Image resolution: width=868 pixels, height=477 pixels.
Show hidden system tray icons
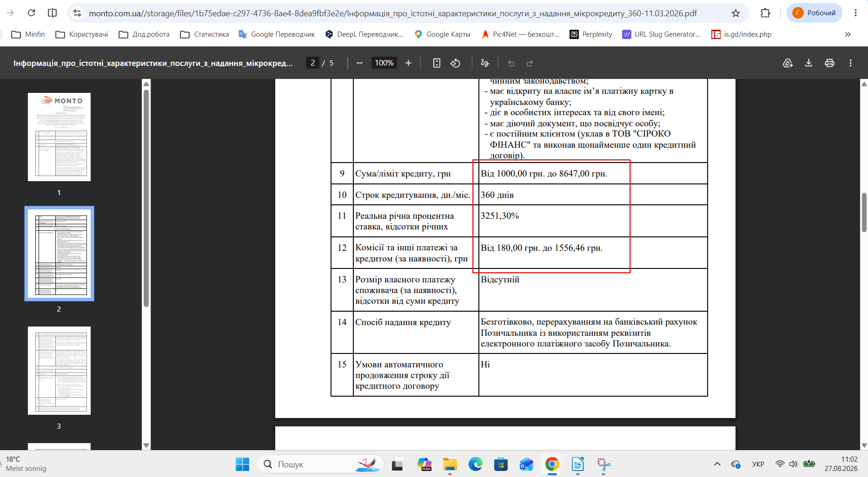717,464
